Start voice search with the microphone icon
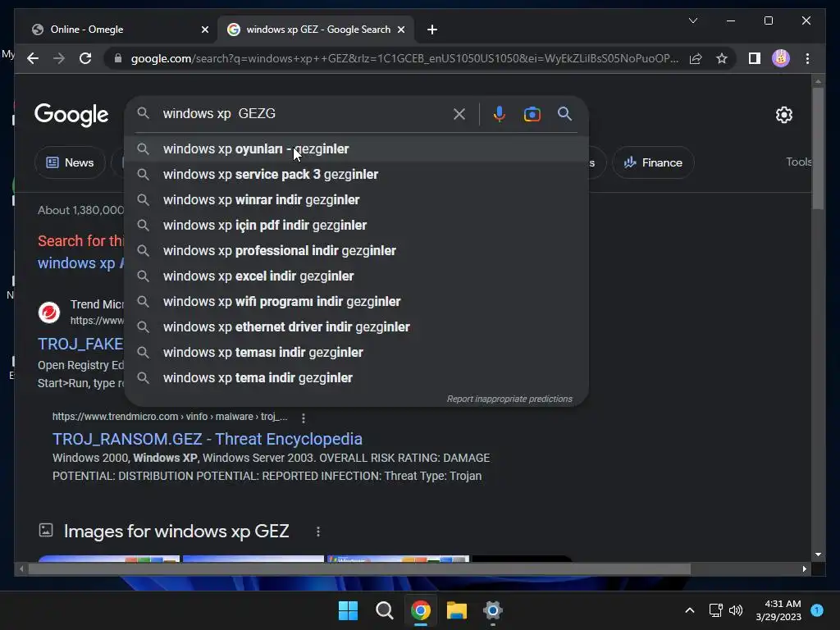Screen dimensions: 840x630 click(500, 114)
